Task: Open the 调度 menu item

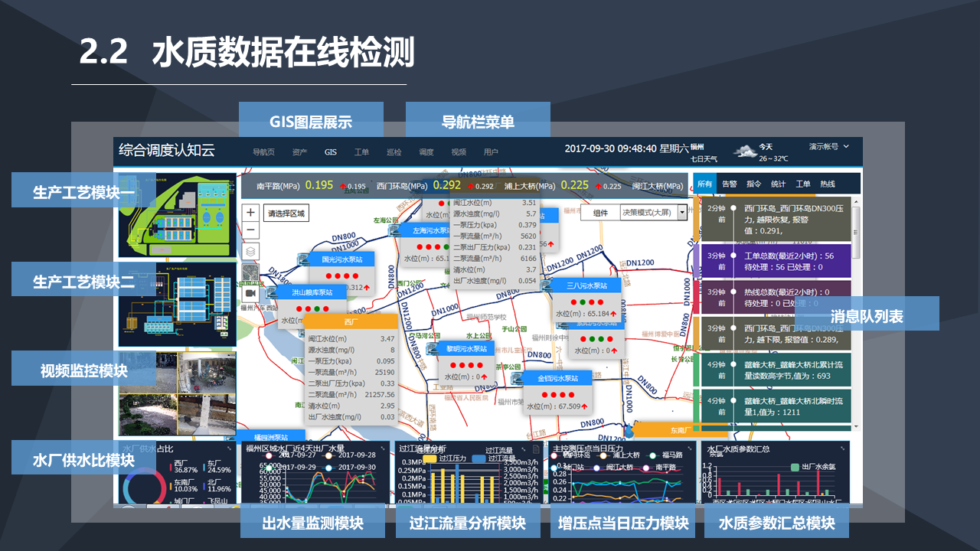Action: tap(426, 152)
